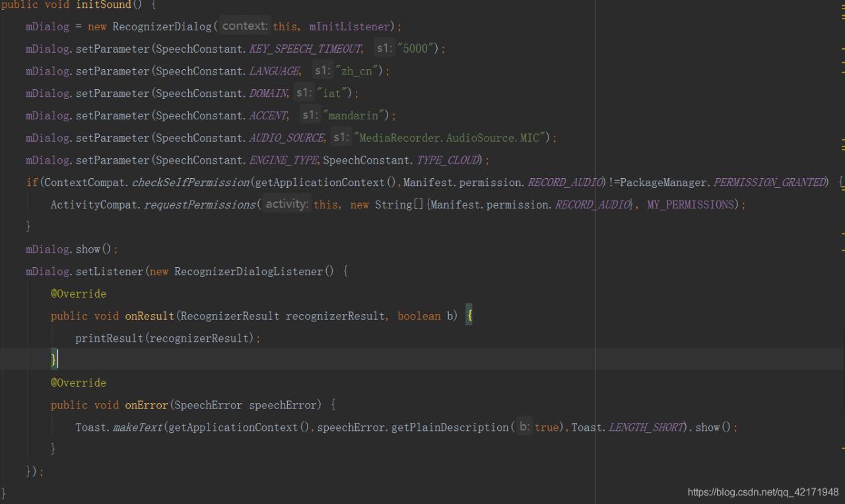Click the @Override annotation above onError
845x504 pixels.
[x=79, y=383]
